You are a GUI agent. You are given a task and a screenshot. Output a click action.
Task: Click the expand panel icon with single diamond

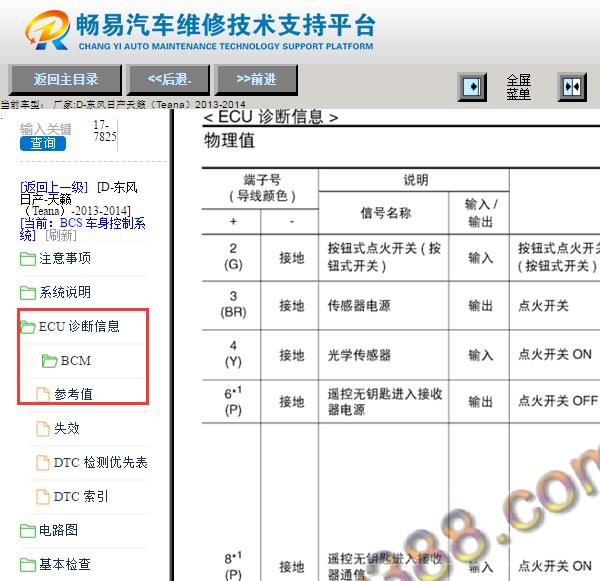(x=473, y=87)
